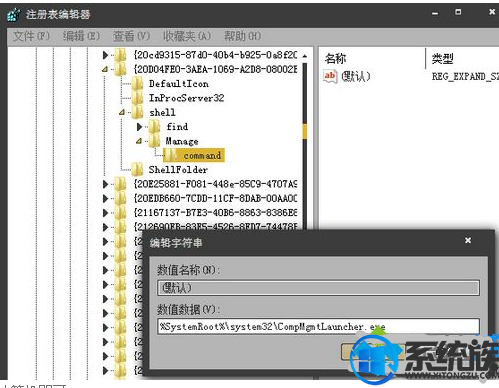Select the InProcServer32 key
The width and height of the screenshot is (499, 388).
pos(186,98)
